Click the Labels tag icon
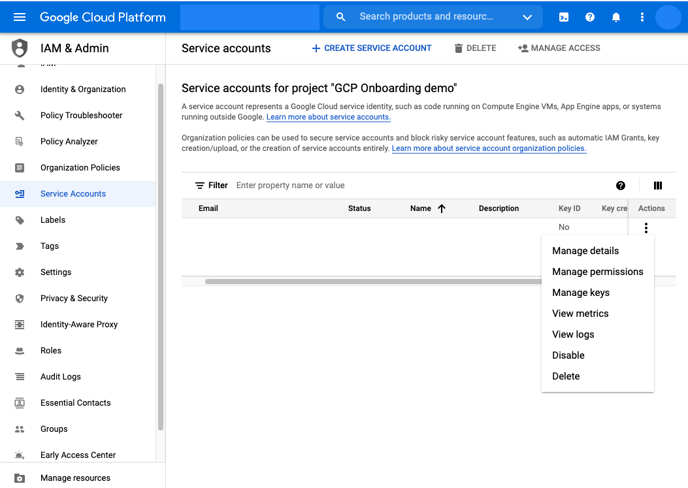688x488 pixels. tap(19, 220)
